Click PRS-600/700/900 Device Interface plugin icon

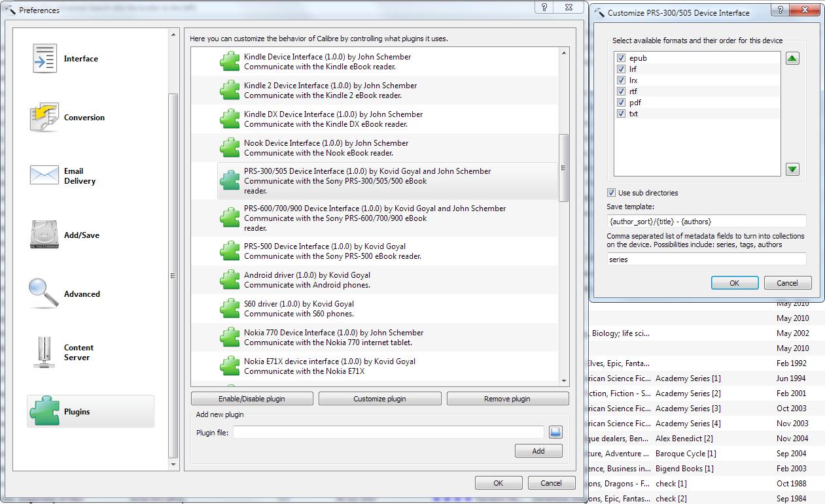(230, 218)
